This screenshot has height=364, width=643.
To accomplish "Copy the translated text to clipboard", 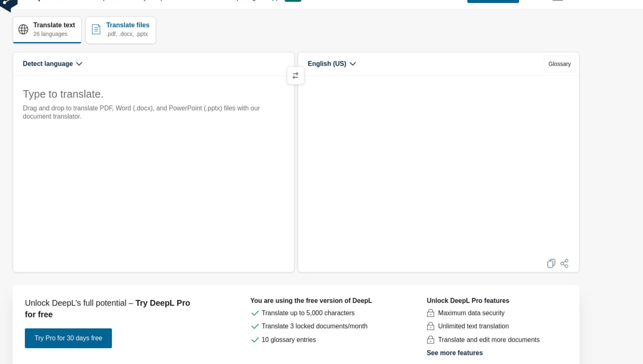I will tap(551, 263).
